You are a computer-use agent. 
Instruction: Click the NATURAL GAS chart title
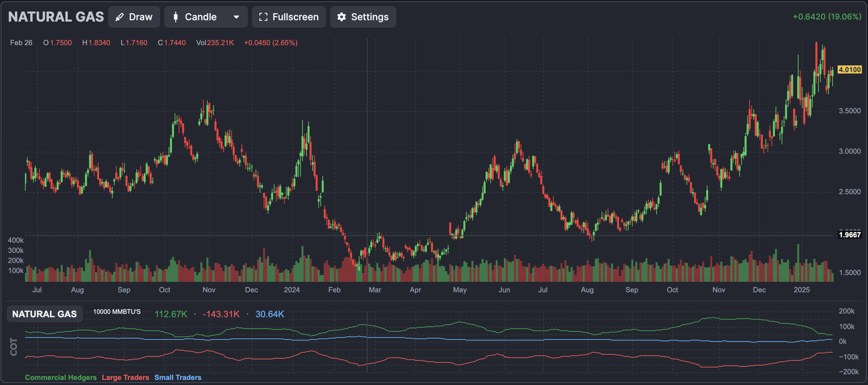point(56,17)
